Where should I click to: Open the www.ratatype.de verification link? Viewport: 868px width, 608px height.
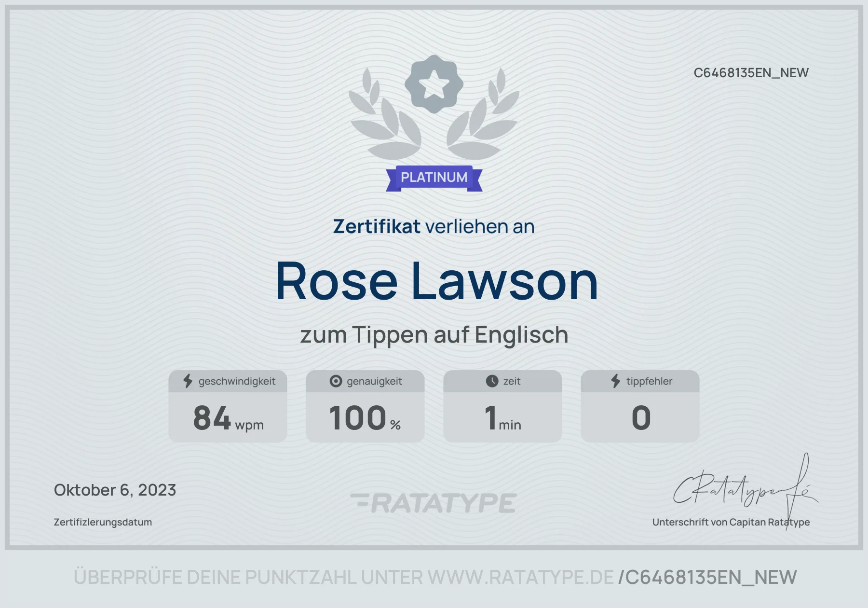point(520,577)
